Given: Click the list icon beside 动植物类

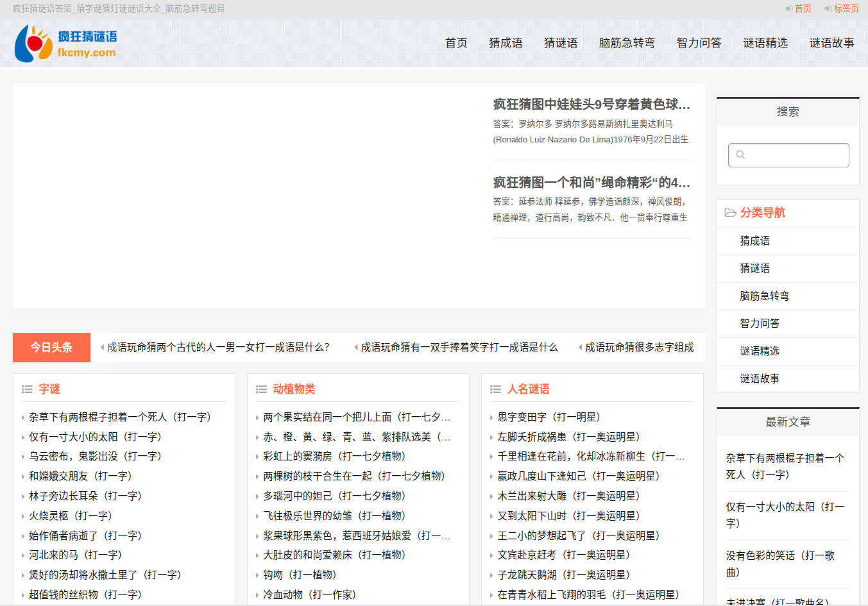Looking at the screenshot, I should [261, 389].
